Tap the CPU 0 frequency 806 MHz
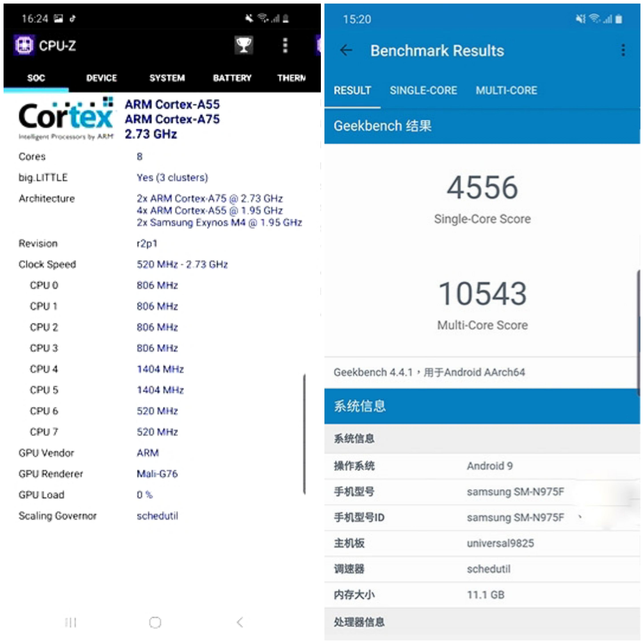This screenshot has width=644, height=644. tap(157, 285)
